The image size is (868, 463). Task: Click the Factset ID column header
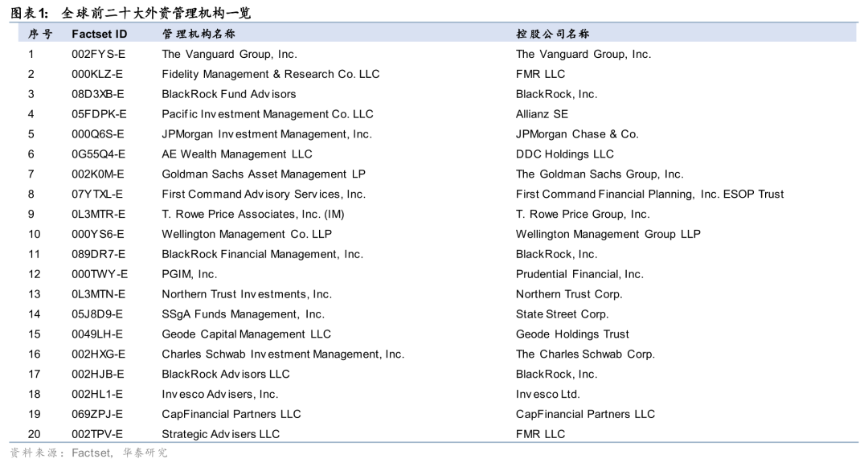point(99,34)
